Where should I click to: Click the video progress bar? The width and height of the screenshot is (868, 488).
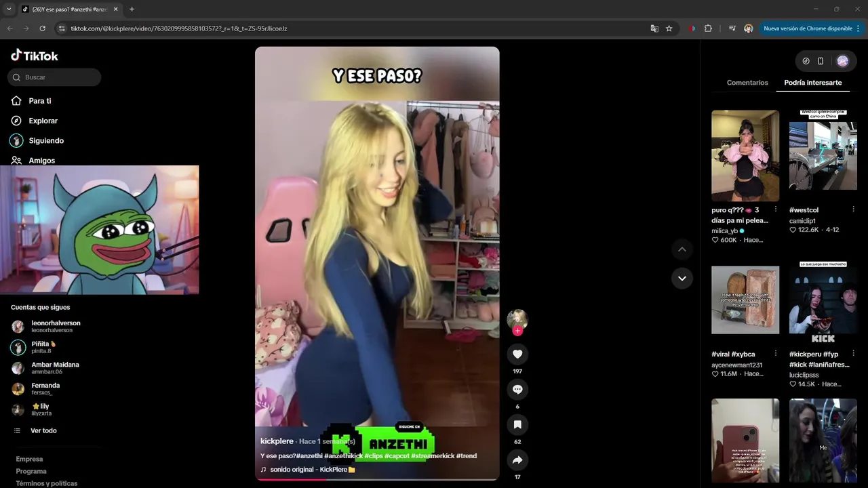pos(377,479)
